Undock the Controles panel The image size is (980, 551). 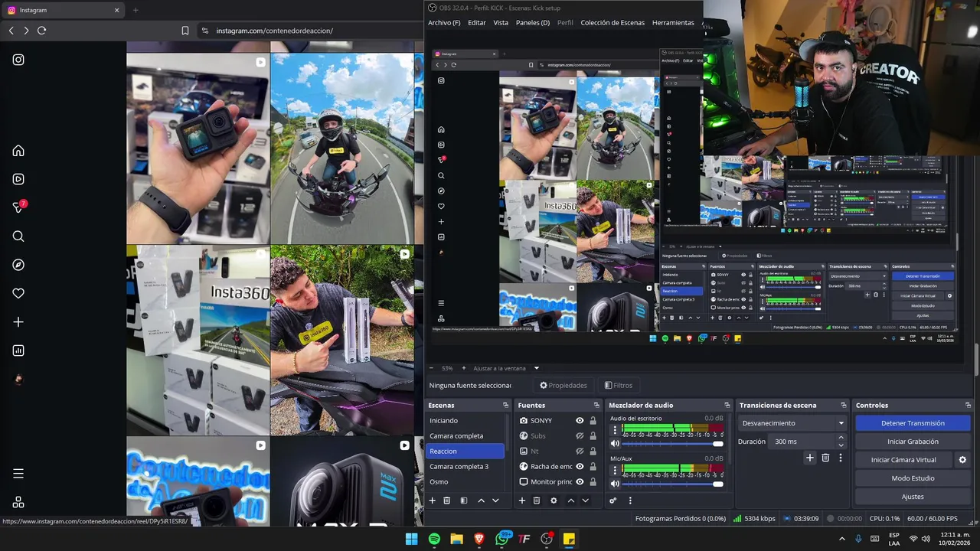click(969, 405)
